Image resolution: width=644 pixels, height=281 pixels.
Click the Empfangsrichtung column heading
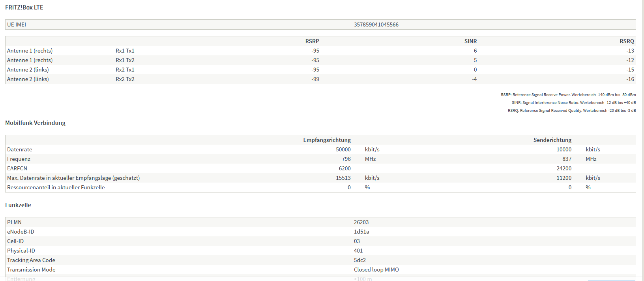pos(327,140)
